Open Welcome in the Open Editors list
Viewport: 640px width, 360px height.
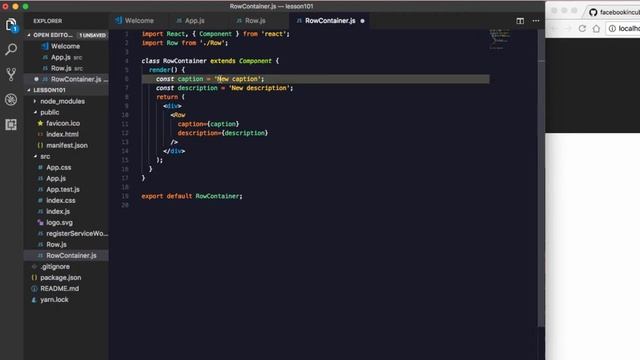pyautogui.click(x=65, y=46)
